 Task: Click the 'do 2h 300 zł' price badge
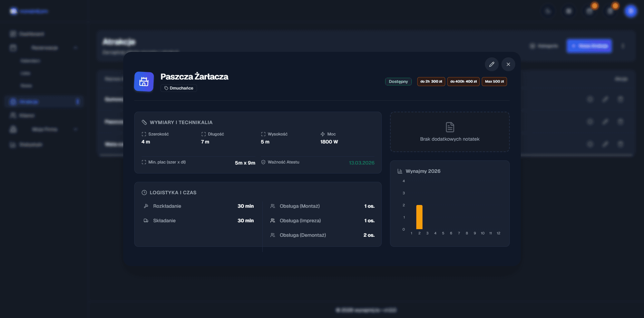[x=431, y=82]
